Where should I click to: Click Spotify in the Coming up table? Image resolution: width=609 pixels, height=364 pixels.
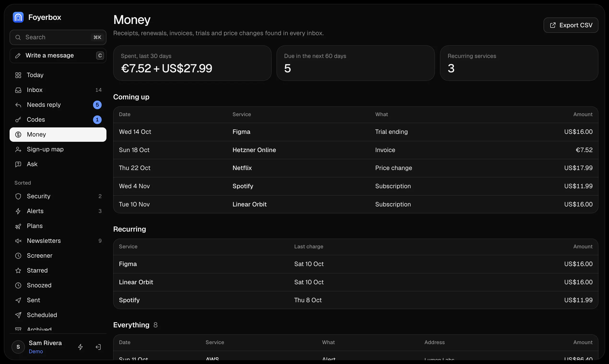243,186
